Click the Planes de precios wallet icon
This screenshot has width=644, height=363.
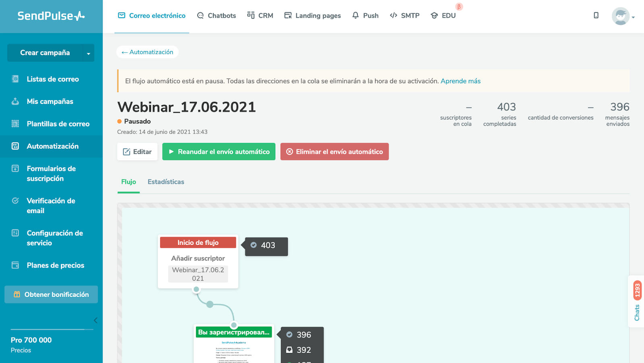[15, 265]
